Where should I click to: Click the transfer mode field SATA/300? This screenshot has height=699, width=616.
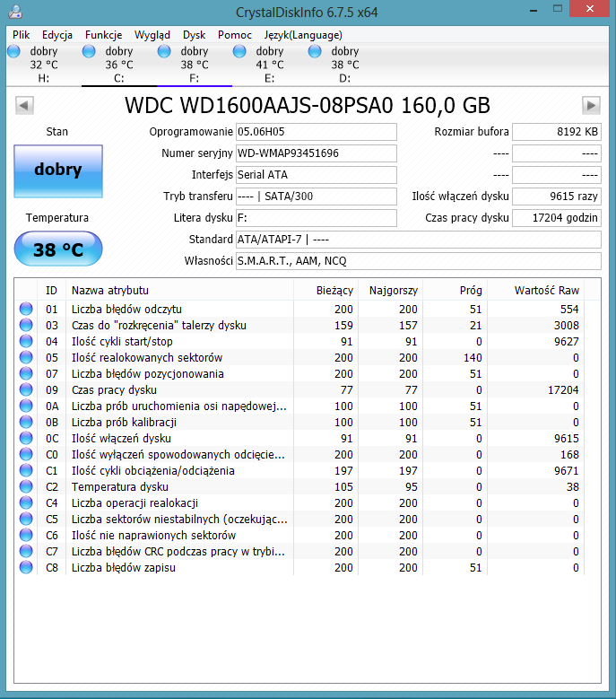317,197
